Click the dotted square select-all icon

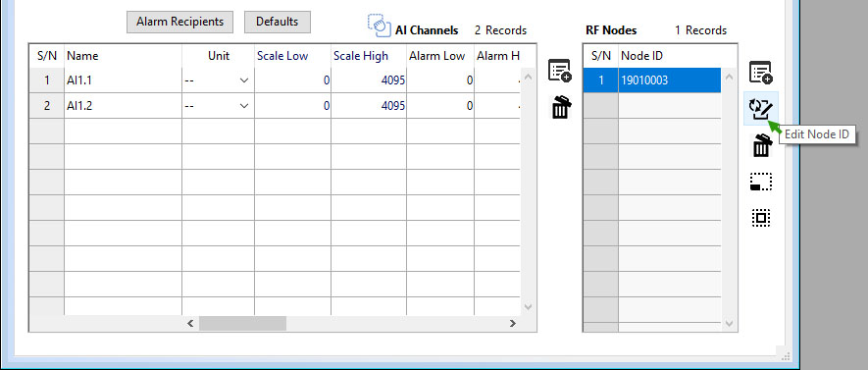pyautogui.click(x=761, y=218)
